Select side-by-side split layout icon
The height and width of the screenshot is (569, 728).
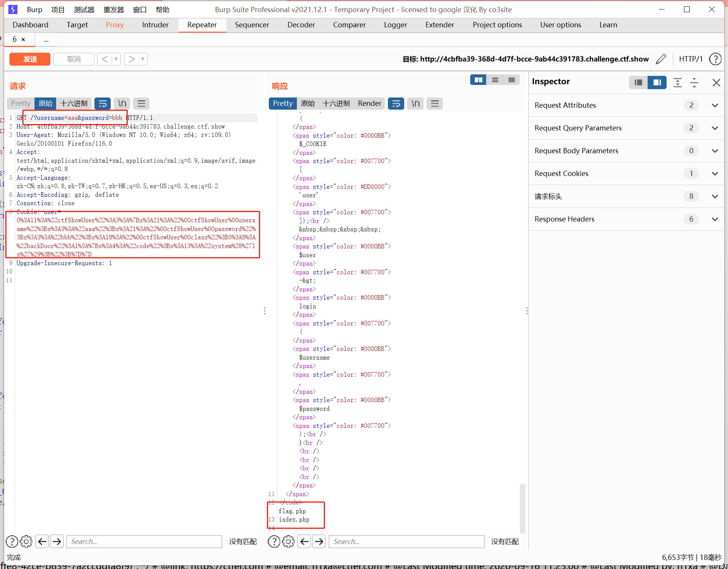coord(479,80)
